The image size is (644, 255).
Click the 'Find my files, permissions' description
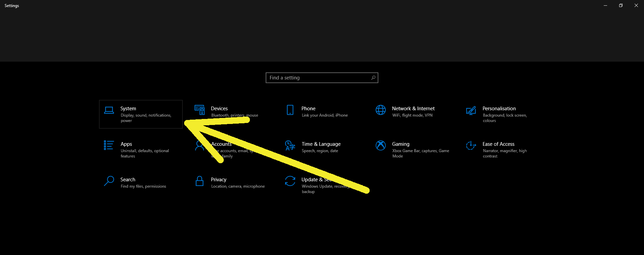coord(143,186)
